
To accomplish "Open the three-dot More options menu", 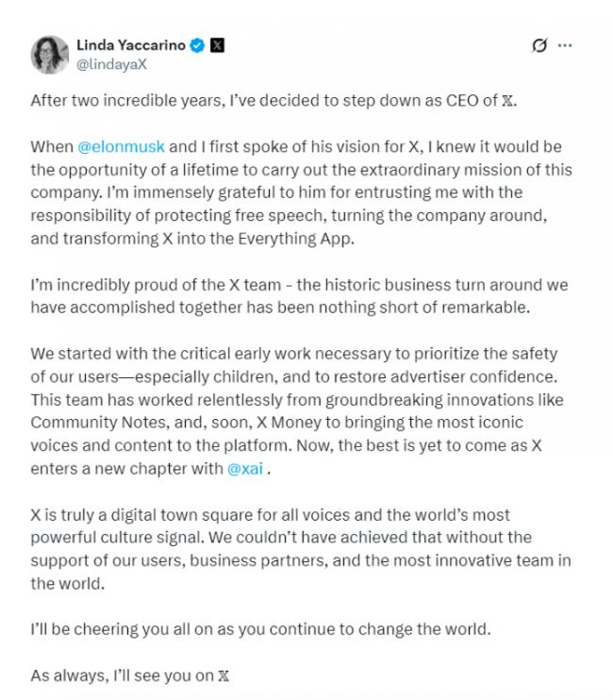I will pyautogui.click(x=565, y=45).
